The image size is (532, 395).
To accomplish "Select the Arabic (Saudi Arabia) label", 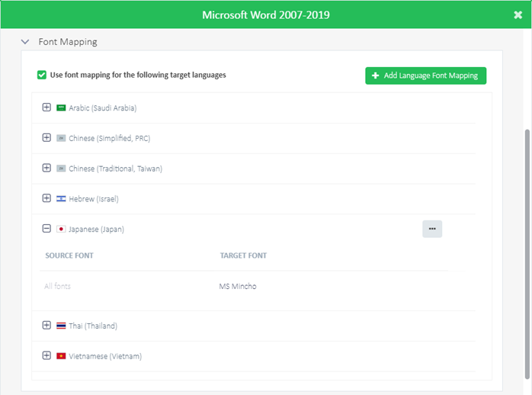I will pos(102,108).
